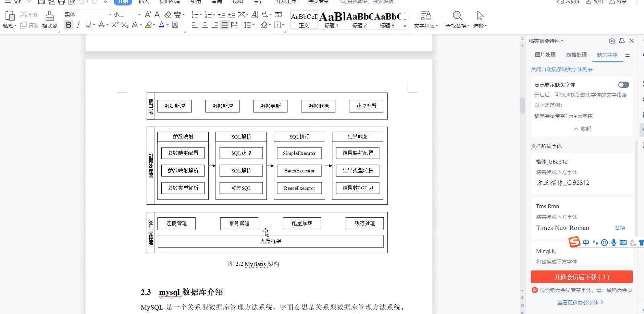Open the 插入 (Insert) ribbon tab
644x314 pixels.
pos(144,2)
